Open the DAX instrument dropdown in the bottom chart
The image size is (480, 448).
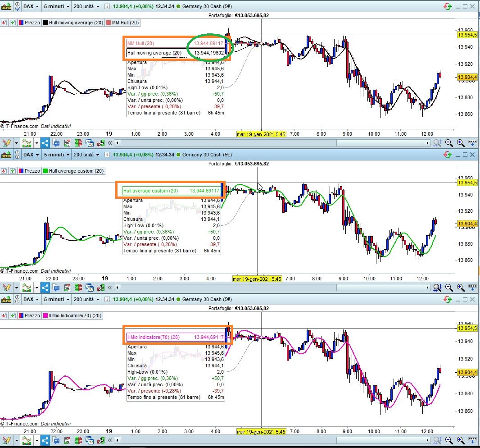coord(31,299)
